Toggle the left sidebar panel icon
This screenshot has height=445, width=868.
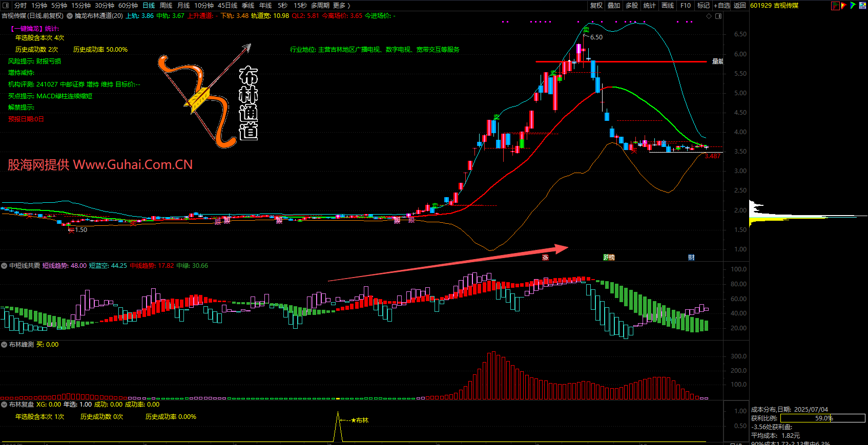tap(6, 5)
